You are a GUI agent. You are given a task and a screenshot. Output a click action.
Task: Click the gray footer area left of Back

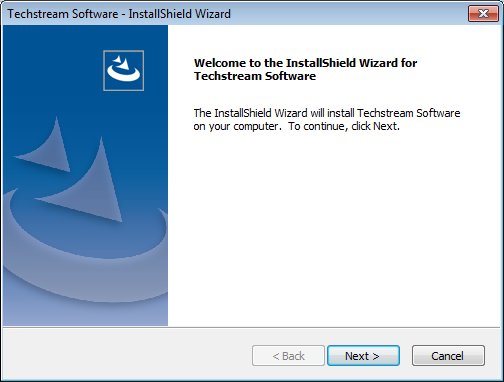pyautogui.click(x=127, y=355)
